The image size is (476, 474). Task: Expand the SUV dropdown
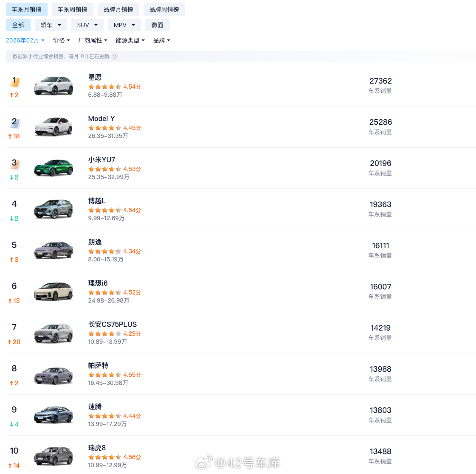[87, 25]
